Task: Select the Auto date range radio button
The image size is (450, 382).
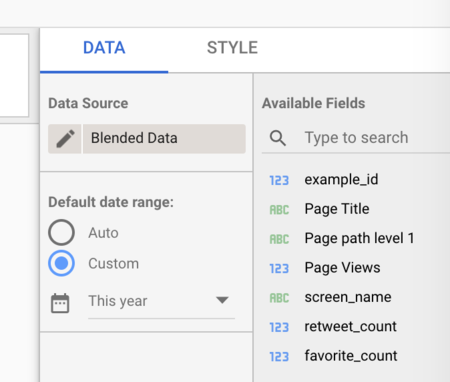Action: [61, 232]
